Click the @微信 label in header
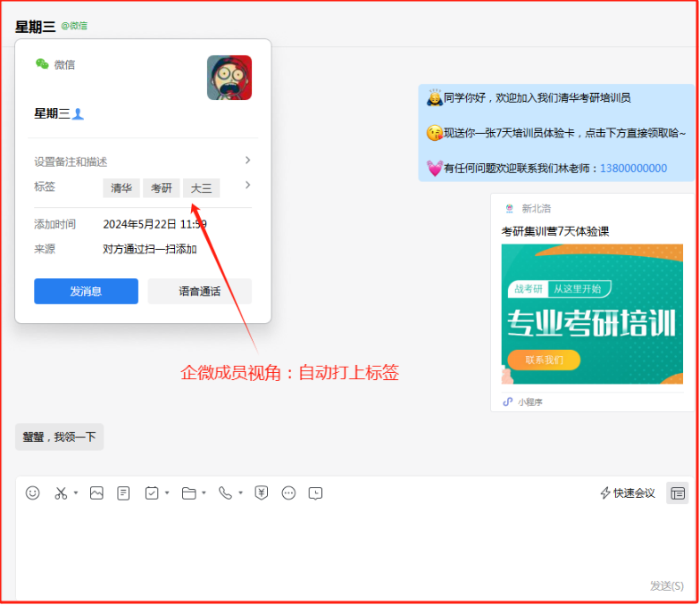The width and height of the screenshot is (700, 605). (x=74, y=25)
